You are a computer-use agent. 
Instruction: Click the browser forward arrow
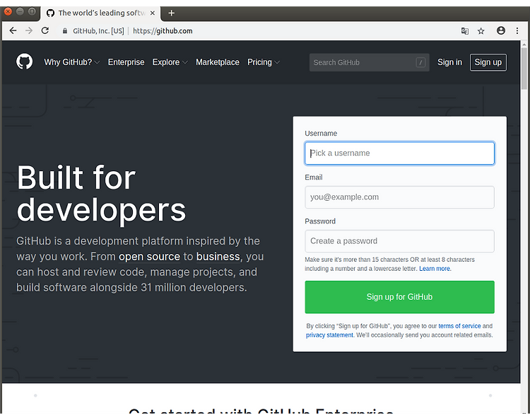point(29,31)
